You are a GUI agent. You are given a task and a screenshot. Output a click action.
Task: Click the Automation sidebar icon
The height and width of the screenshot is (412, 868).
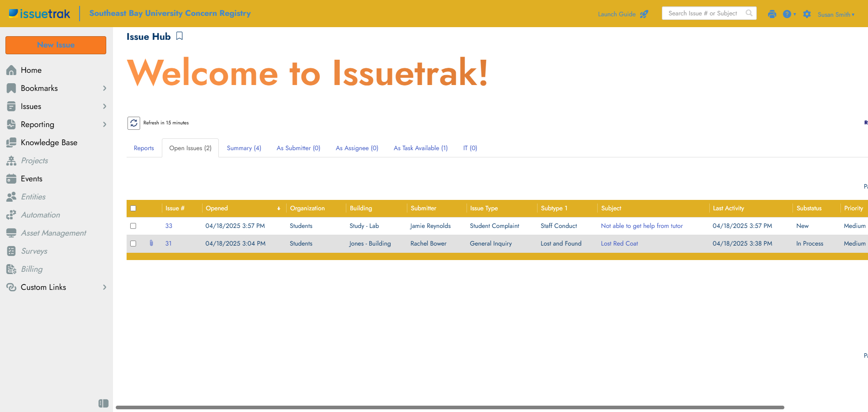pyautogui.click(x=11, y=215)
